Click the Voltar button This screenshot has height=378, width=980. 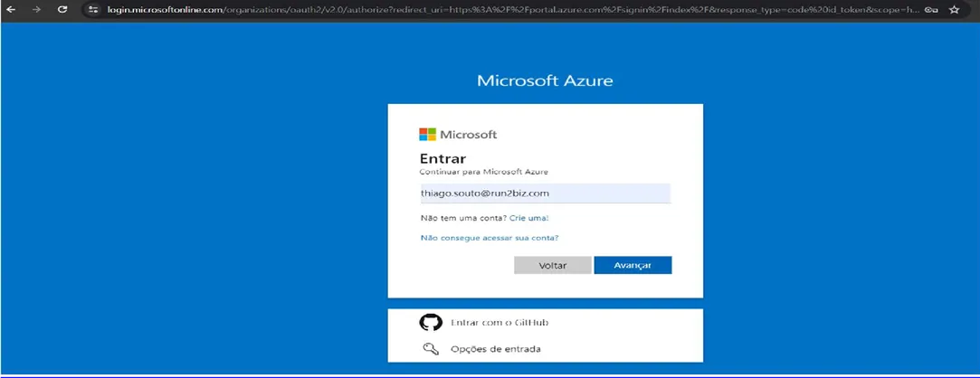(553, 266)
